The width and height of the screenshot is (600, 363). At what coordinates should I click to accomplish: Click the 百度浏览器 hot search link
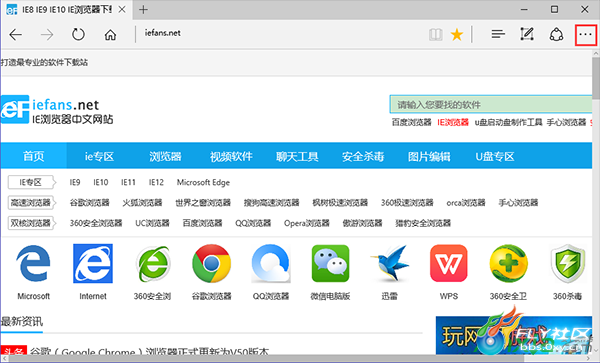411,122
